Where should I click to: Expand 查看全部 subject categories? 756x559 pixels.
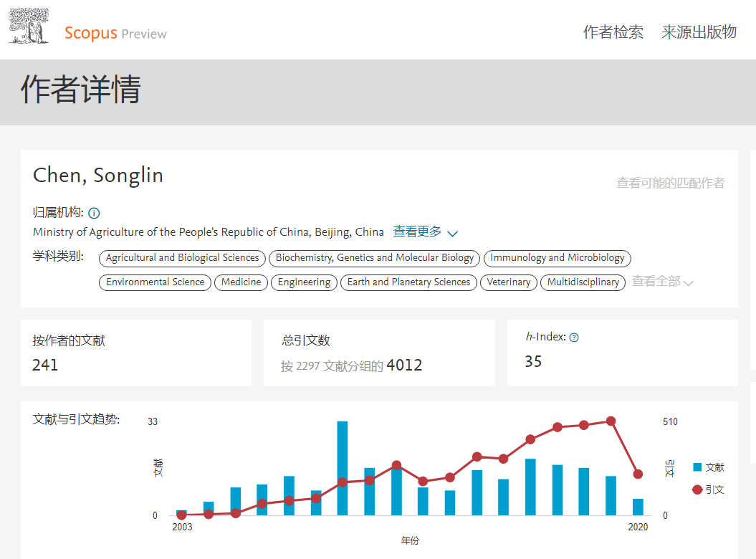point(662,282)
